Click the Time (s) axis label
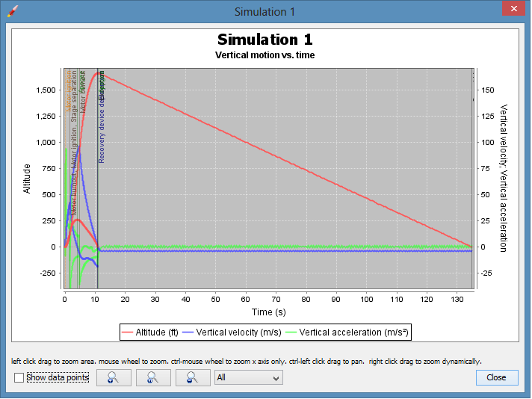This screenshot has width=532, height=399. [x=269, y=312]
